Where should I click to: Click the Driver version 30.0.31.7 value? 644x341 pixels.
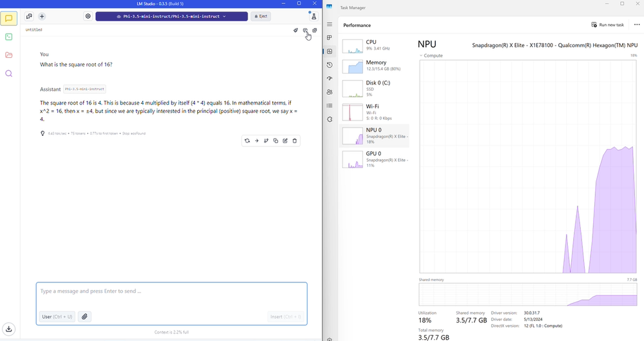click(x=532, y=313)
